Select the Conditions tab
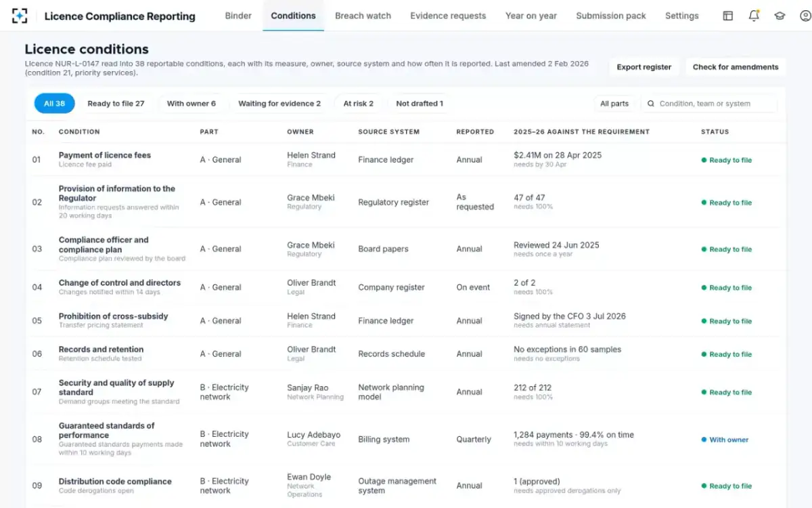Viewport: 812px width, 508px height. point(293,16)
